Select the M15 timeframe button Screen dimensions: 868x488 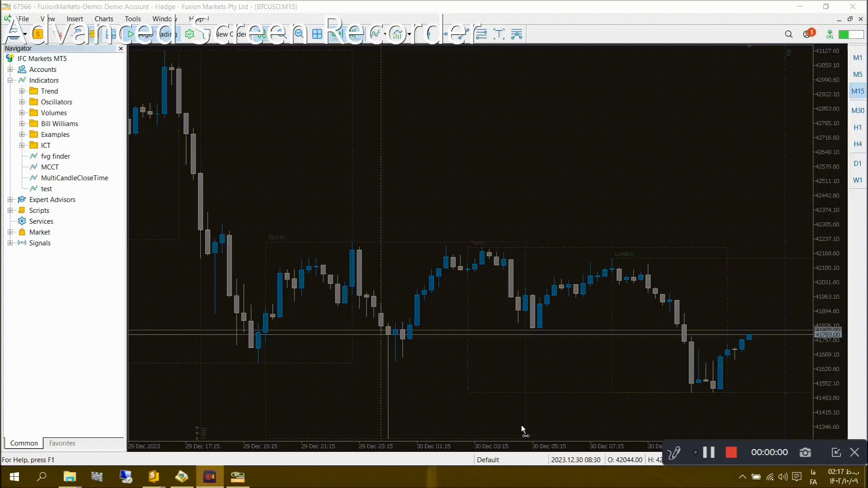858,91
